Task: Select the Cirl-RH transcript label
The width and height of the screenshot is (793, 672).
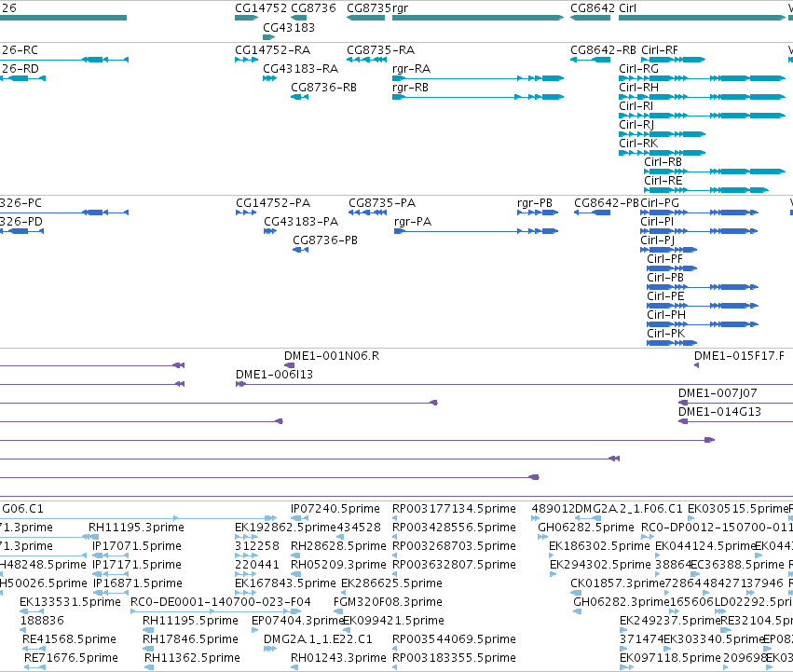Action: [x=638, y=88]
